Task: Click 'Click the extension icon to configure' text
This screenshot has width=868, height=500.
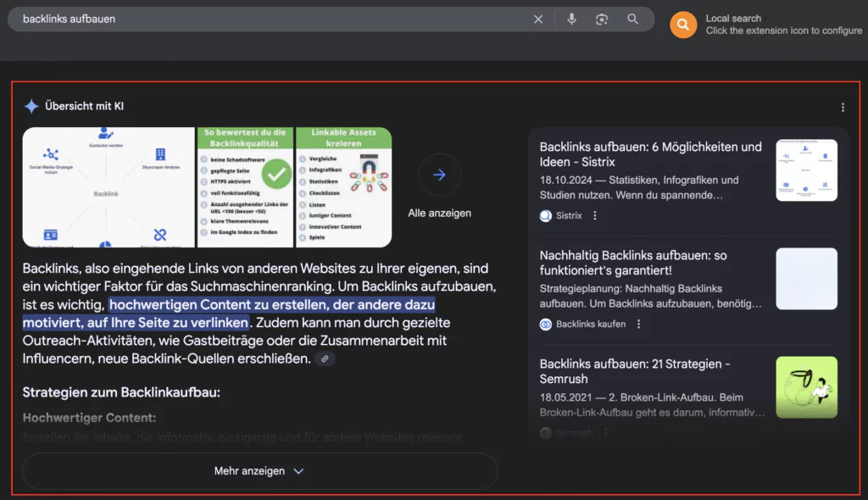Action: click(x=784, y=31)
